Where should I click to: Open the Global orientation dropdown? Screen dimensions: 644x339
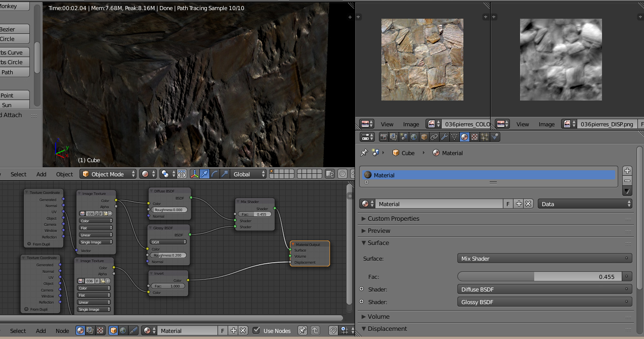tap(248, 174)
